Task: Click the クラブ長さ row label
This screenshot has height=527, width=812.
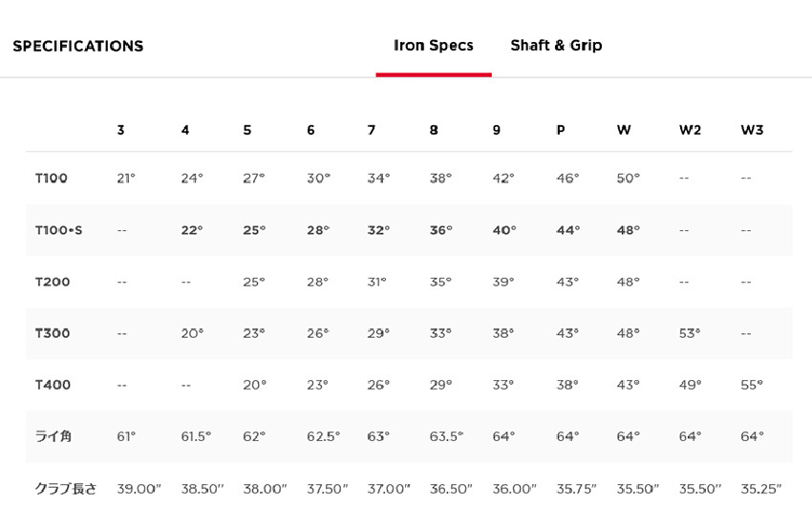Action: [66, 488]
